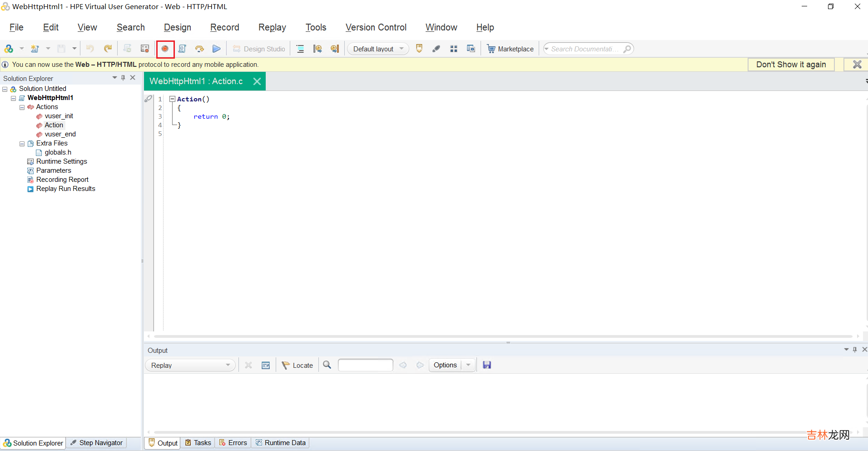Click the red Record button in toolbar
The height and width of the screenshot is (451, 868).
click(165, 49)
